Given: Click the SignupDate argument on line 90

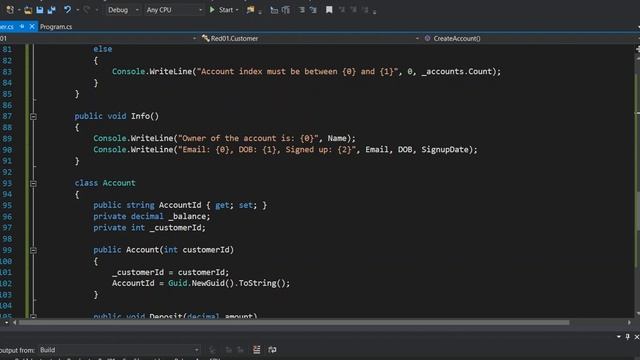Looking at the screenshot, I should click(x=445, y=149).
